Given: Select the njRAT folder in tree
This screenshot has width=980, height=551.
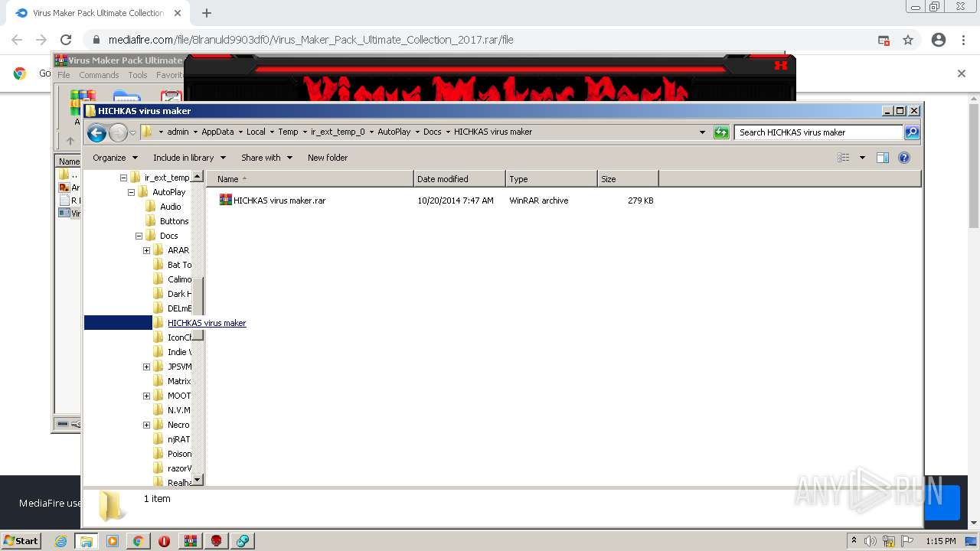Looking at the screenshot, I should [178, 439].
